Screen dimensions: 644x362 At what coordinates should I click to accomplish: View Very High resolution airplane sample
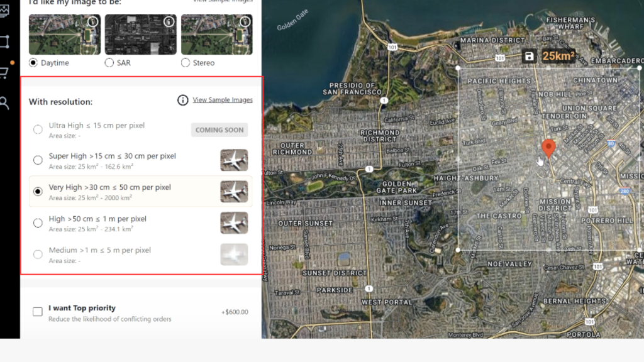[x=234, y=191]
